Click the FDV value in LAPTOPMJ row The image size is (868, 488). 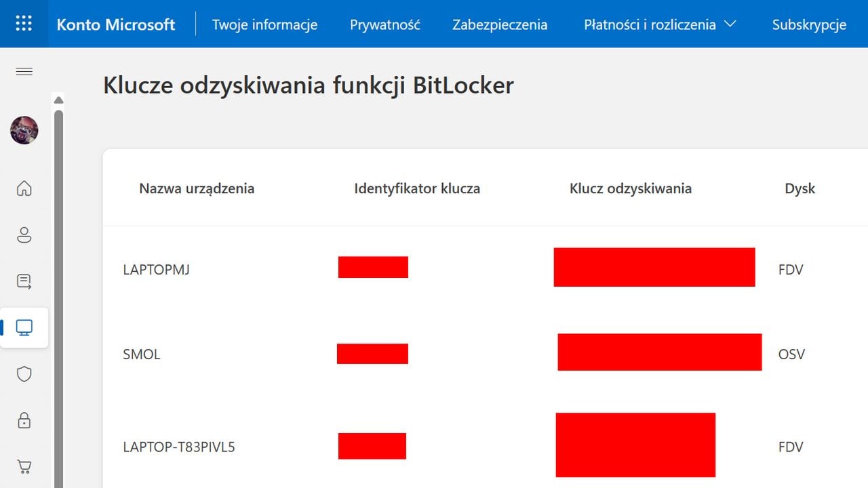[791, 270]
